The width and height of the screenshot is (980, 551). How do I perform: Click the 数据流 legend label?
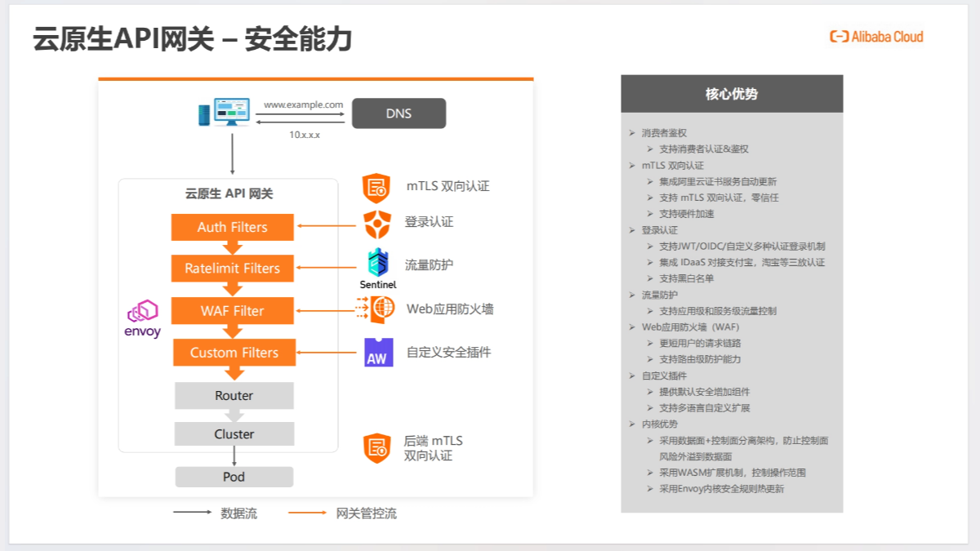click(x=238, y=513)
